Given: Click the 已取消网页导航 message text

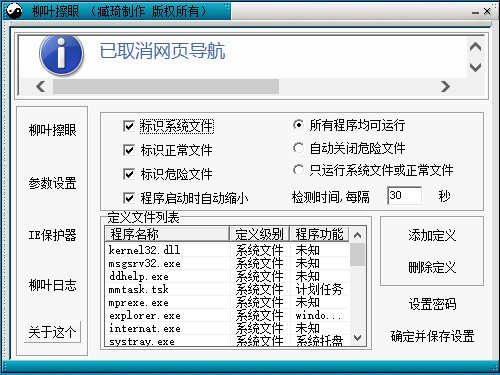Looking at the screenshot, I should click(162, 51).
